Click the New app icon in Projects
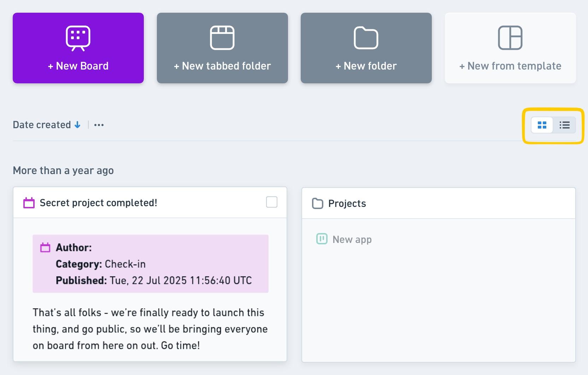This screenshot has width=588, height=375. [322, 239]
